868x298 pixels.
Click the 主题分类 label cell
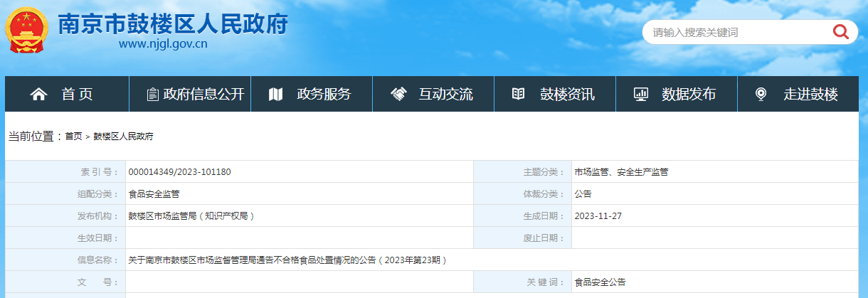point(522,172)
